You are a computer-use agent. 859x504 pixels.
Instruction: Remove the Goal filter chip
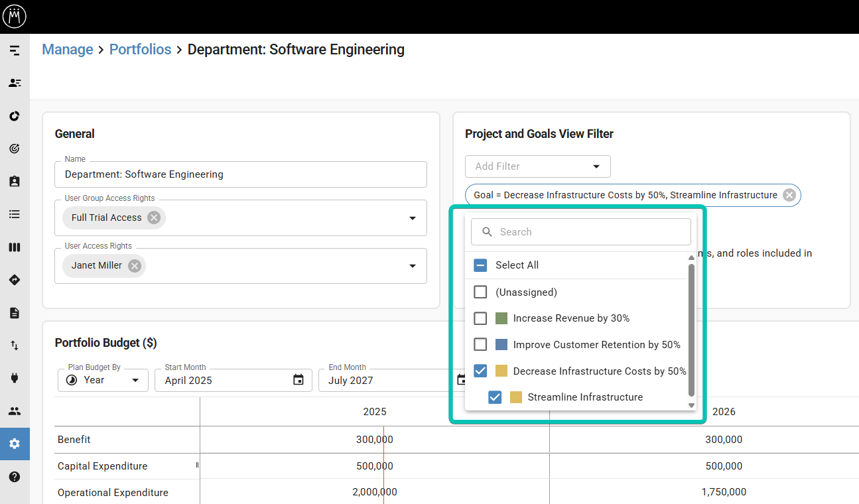(789, 195)
